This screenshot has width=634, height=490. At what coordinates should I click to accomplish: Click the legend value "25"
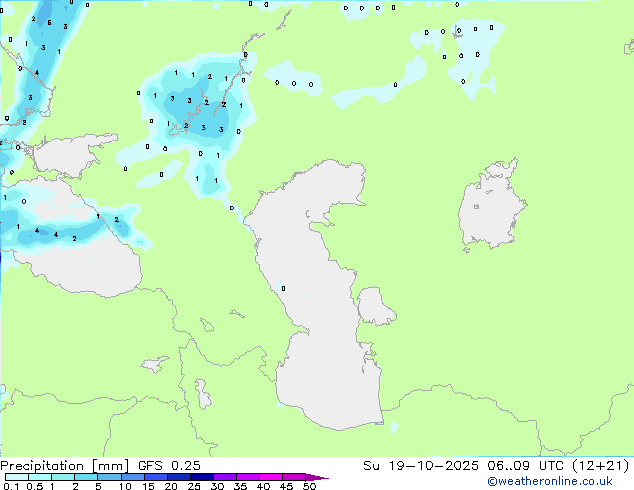point(194,486)
